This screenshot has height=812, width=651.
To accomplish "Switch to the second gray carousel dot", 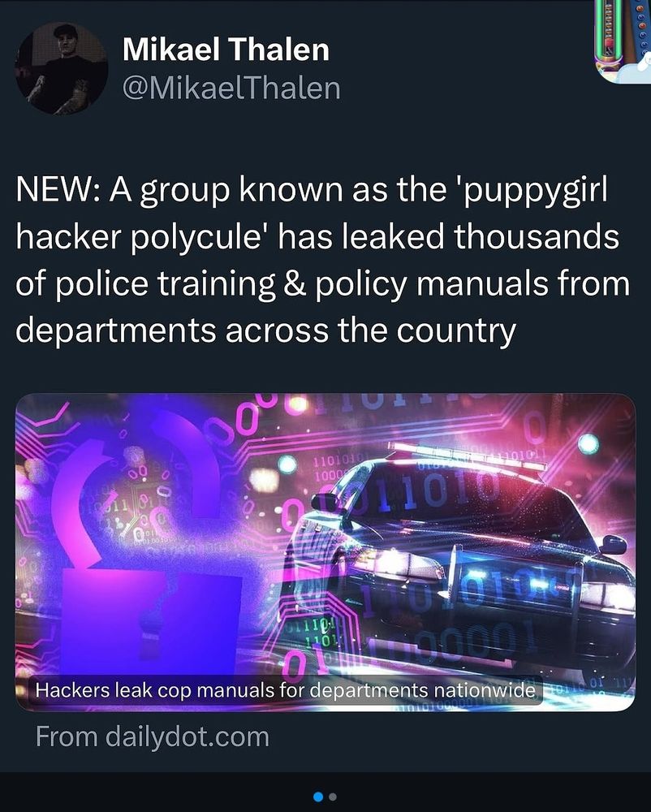I will [x=333, y=797].
